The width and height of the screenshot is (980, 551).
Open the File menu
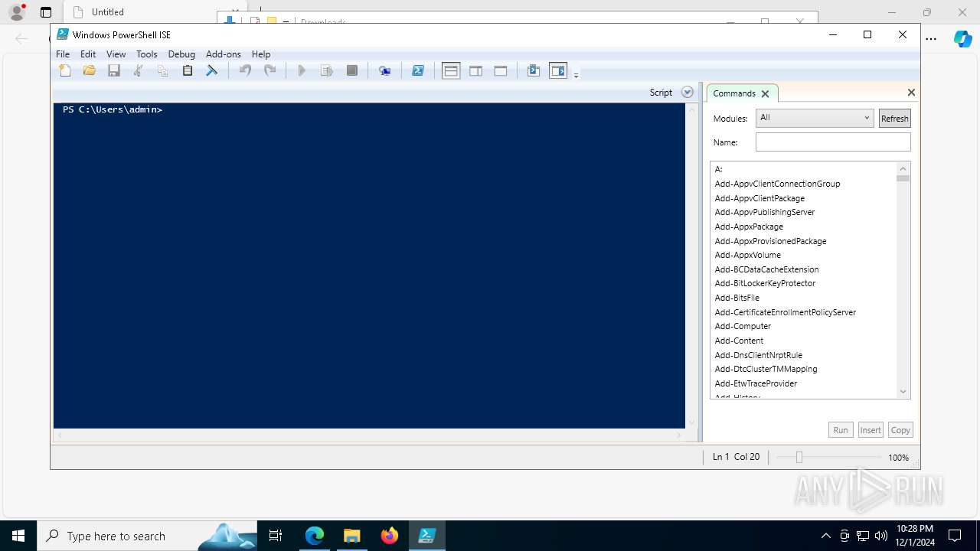pos(63,54)
